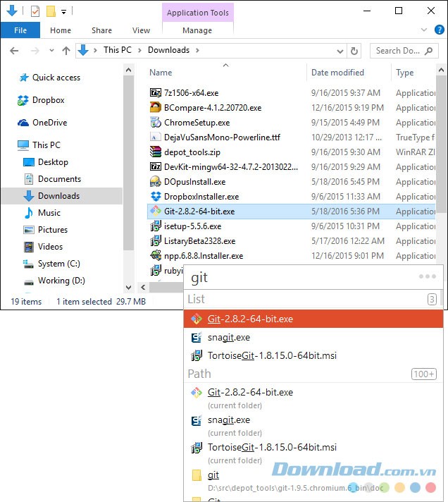This screenshot has width=448, height=502.
Task: Open the Desktop folder in sidebar
Action: click(x=45, y=162)
